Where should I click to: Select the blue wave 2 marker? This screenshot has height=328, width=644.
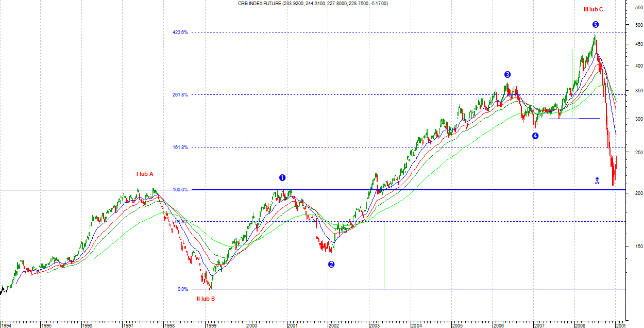[331, 264]
